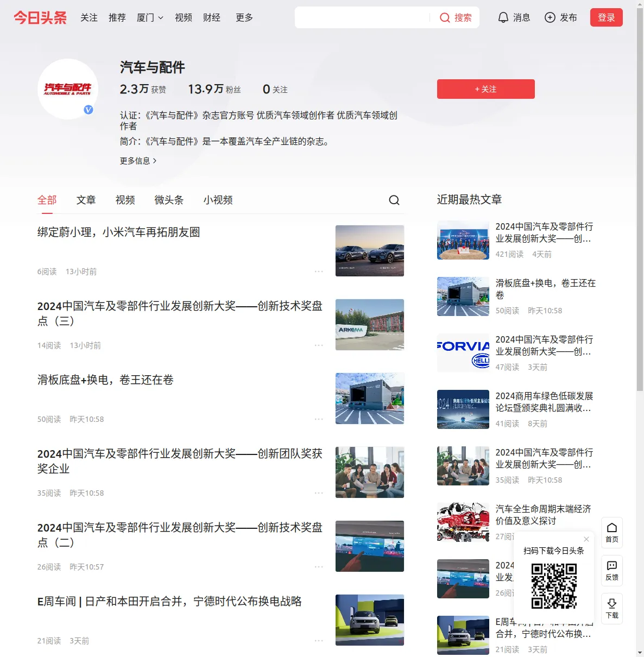Open hot article 汽车全生命周期末端经济价值及意义探讨
This screenshot has width=644, height=657.
pos(544,515)
